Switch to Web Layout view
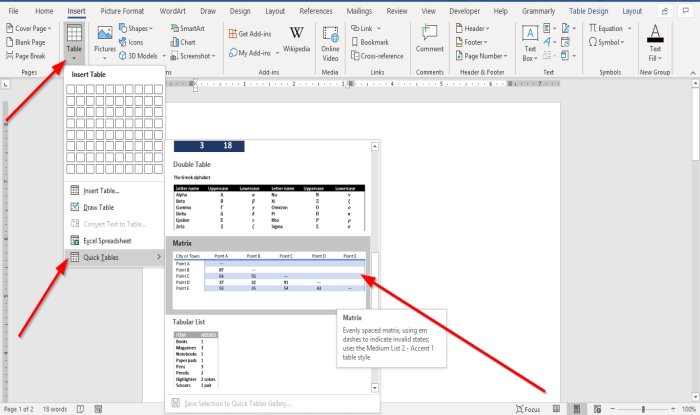The width and height of the screenshot is (700, 415). (597, 409)
